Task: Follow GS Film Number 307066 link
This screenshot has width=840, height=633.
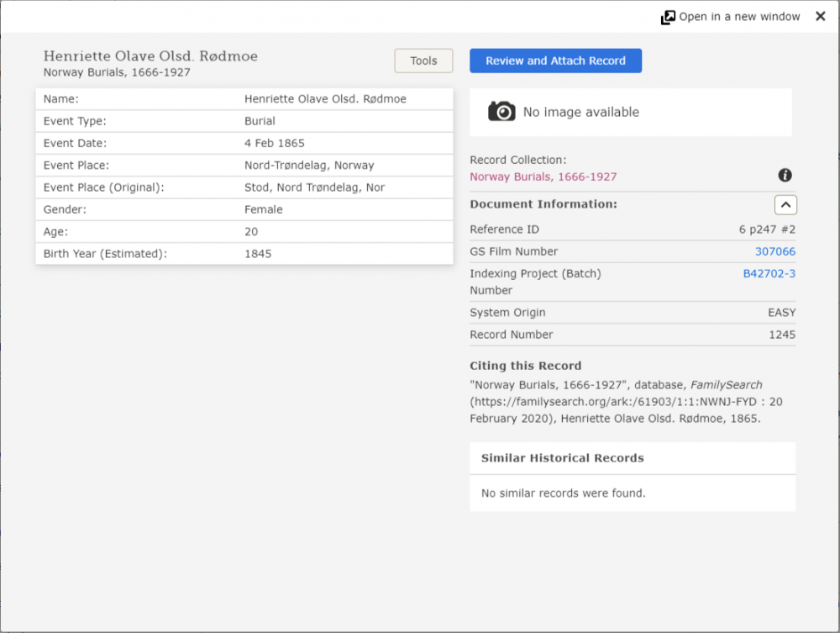Action: 774,251
